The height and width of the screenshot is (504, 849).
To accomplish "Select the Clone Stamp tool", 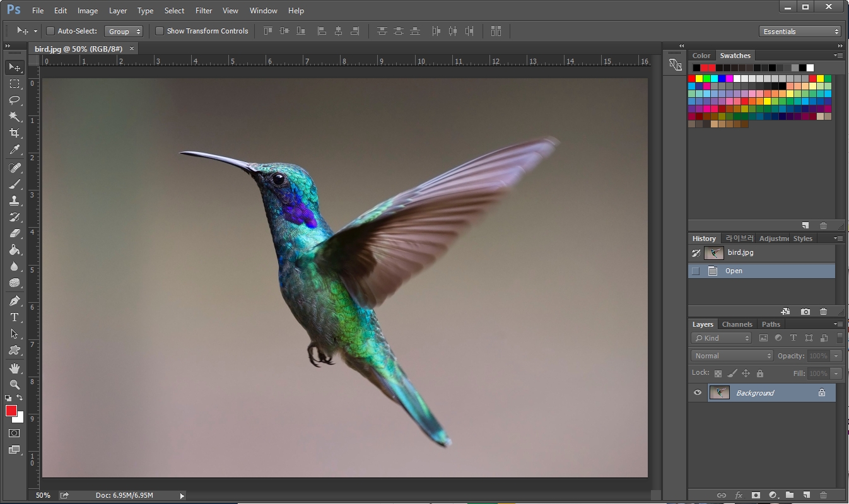I will [x=15, y=200].
